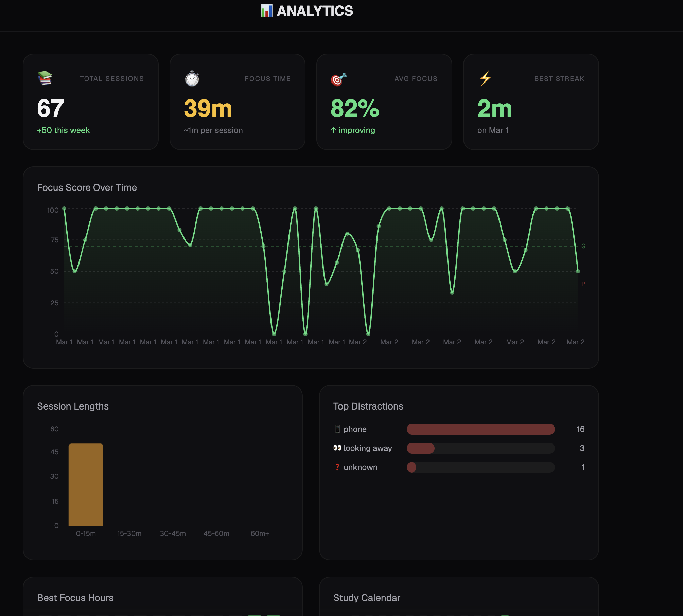Click the 0-15m bar in Session Lengths
Screen dimensions: 683x616
pyautogui.click(x=86, y=484)
